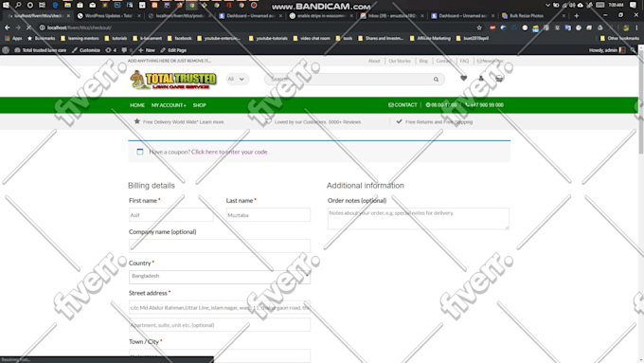Open the Windows Start menu
This screenshot has width=644, height=363.
[x=6, y=5]
